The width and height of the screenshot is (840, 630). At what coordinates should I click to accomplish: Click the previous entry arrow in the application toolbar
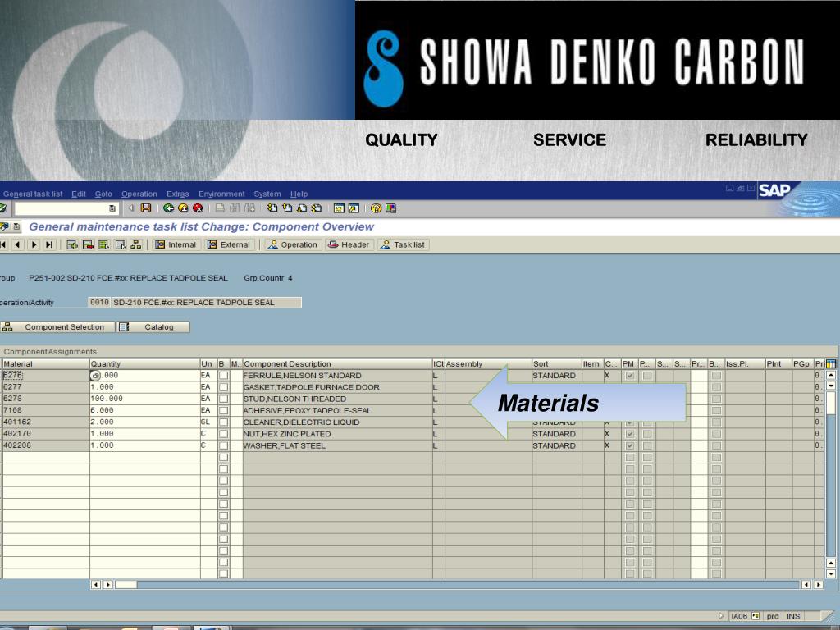coord(18,244)
